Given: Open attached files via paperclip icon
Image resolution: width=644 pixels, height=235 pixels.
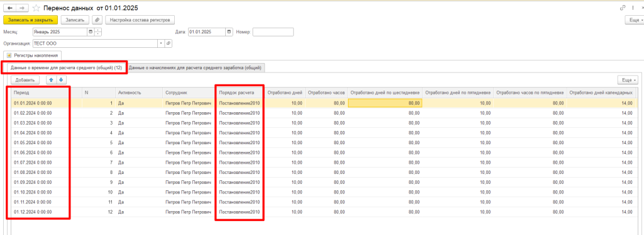Looking at the screenshot, I should point(97,20).
